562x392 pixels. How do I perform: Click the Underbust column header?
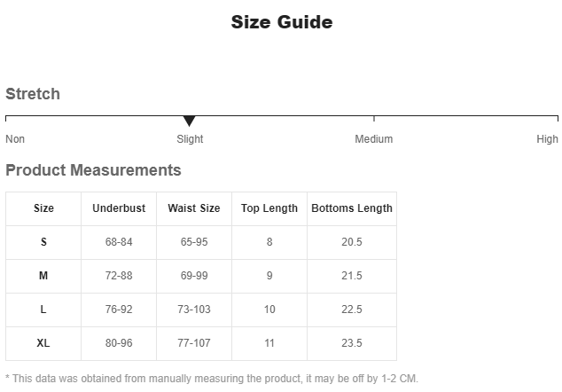pyautogui.click(x=119, y=208)
